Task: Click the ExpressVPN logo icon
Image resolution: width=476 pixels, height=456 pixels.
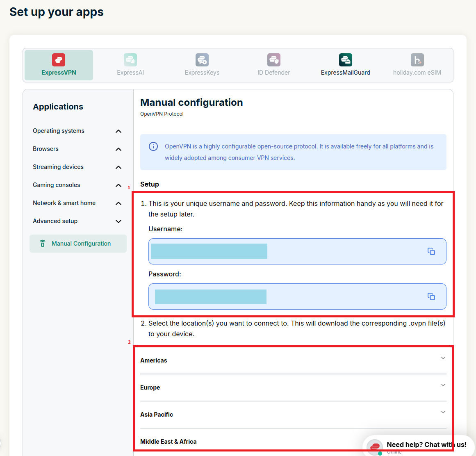Action: tap(59, 60)
